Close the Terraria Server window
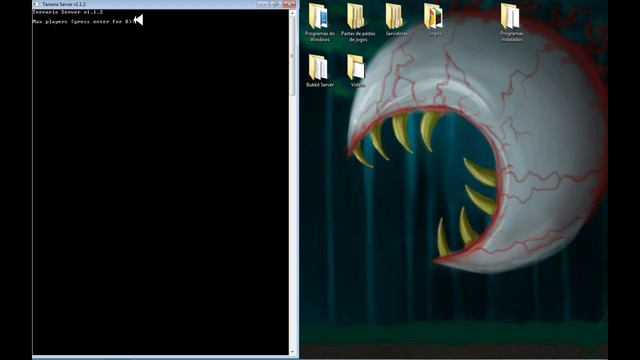640x360 pixels. click(x=289, y=4)
